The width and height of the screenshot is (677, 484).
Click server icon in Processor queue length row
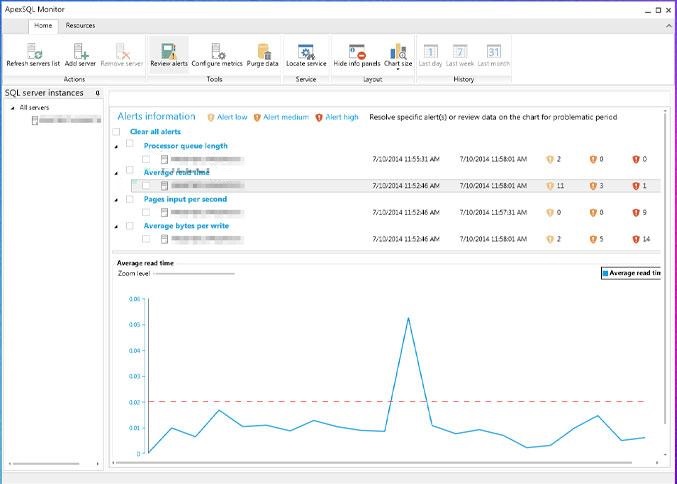(x=165, y=159)
